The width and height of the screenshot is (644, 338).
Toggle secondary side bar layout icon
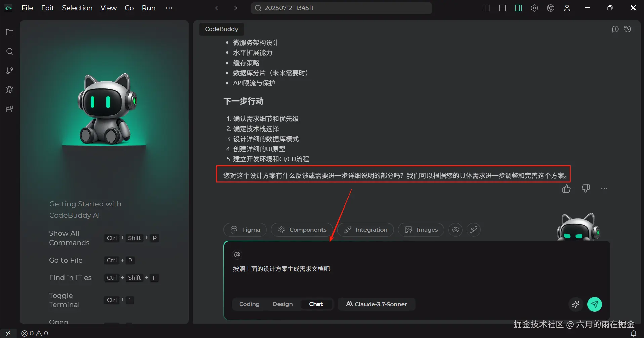click(518, 8)
